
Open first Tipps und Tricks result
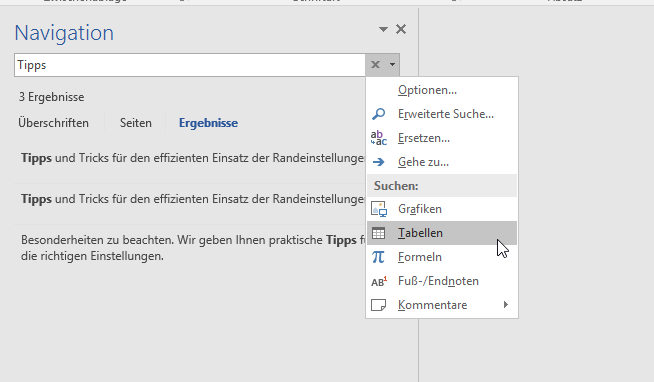[190, 158]
